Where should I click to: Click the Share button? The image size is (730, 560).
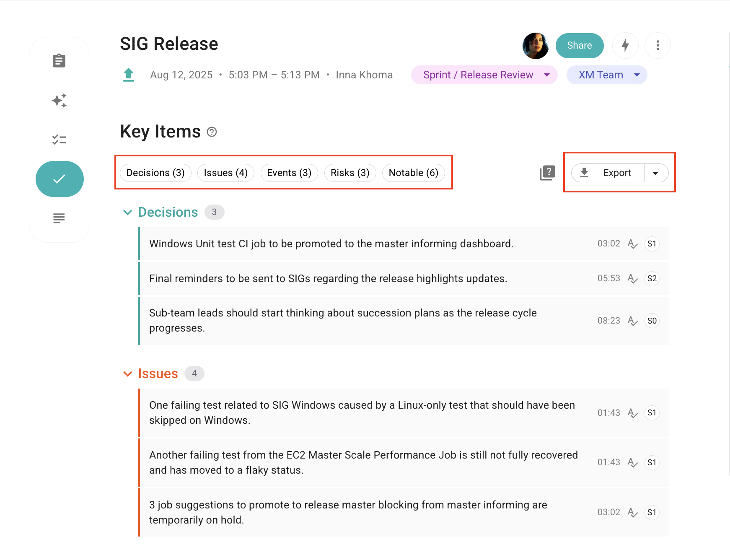pos(579,45)
